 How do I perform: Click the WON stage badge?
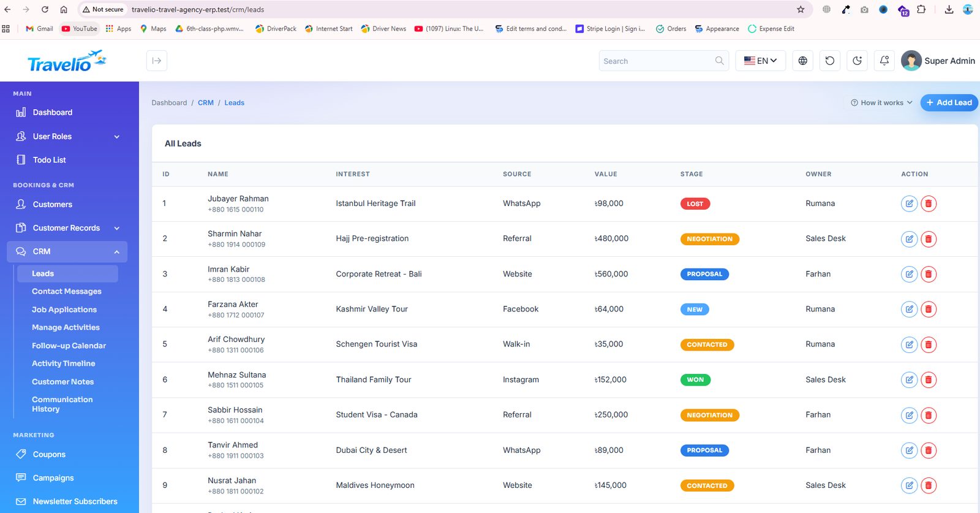(695, 380)
